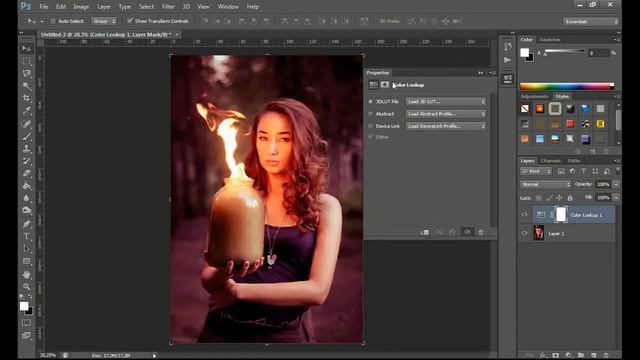Open the layer Kind filter dropdown

click(536, 171)
